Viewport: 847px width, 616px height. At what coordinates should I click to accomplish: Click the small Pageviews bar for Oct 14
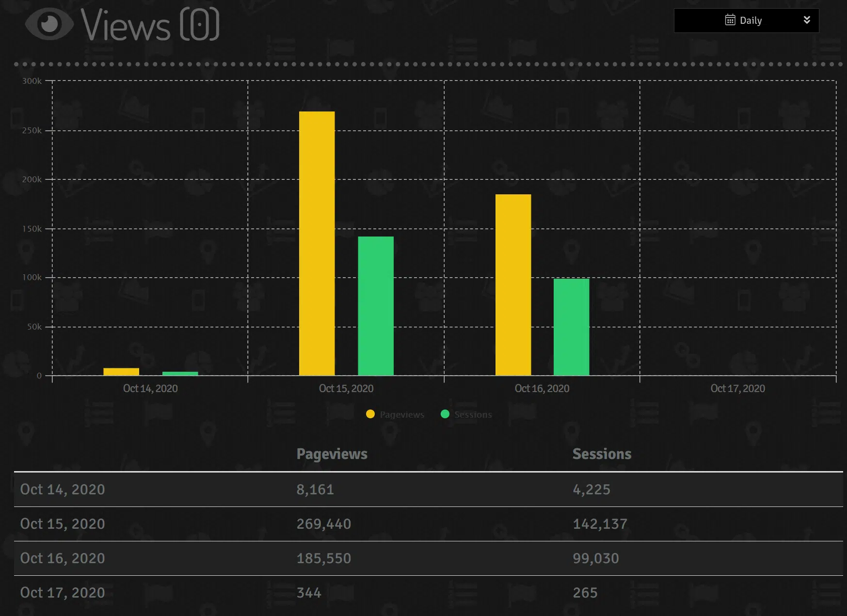(x=121, y=371)
